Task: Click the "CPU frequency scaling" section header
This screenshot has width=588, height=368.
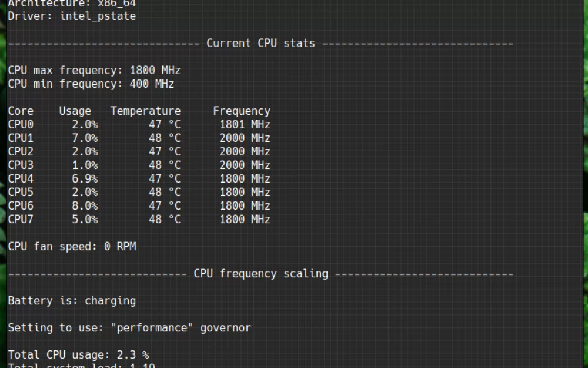Action: coord(260,274)
